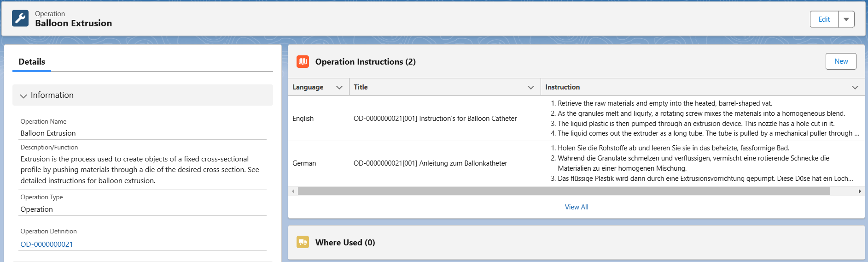
Task: Click the left arrow on horizontal scrollbar
Action: click(293, 191)
